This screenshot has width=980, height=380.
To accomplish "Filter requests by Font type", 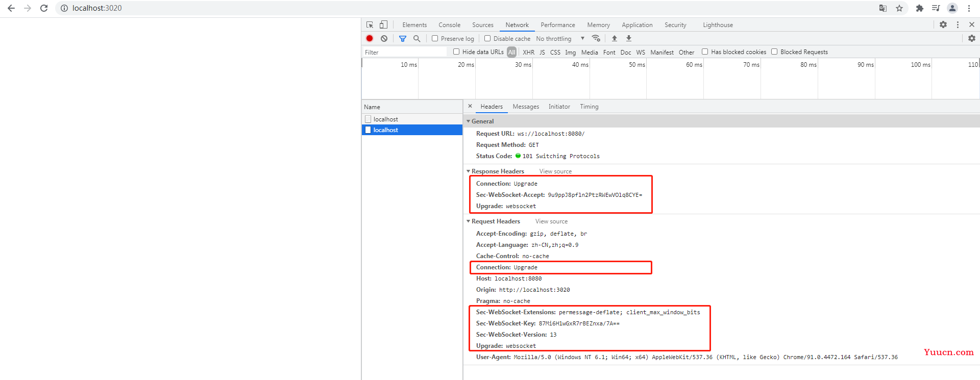I will point(609,52).
